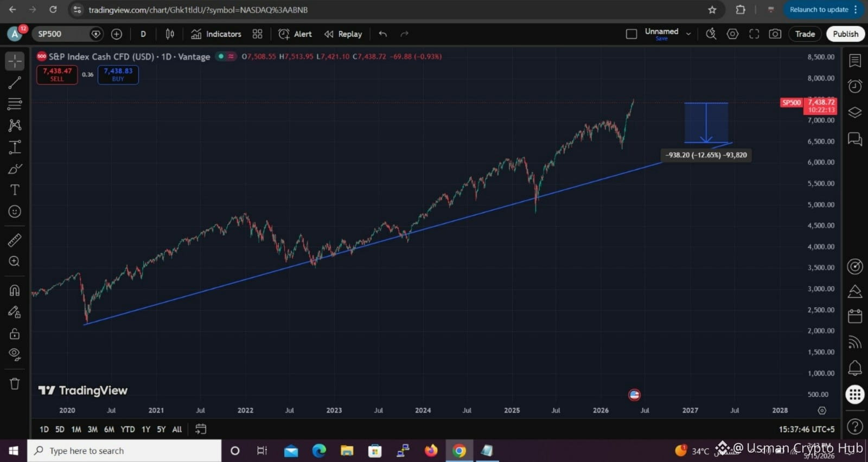Publish the chart idea
Viewport: 868px width, 462px height.
(x=845, y=34)
